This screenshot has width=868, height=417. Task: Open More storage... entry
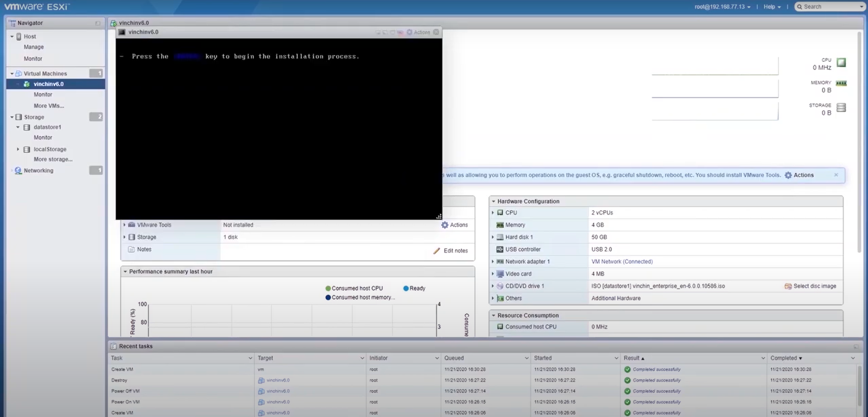click(x=53, y=159)
